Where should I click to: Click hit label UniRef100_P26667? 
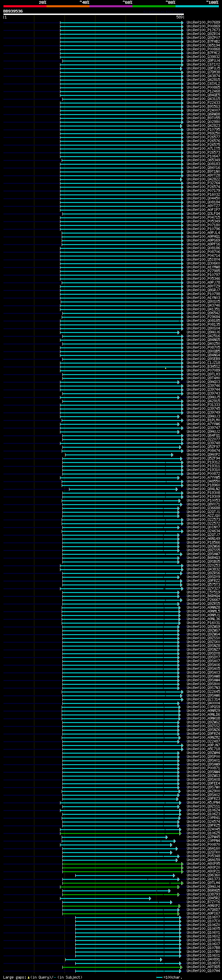203,600
